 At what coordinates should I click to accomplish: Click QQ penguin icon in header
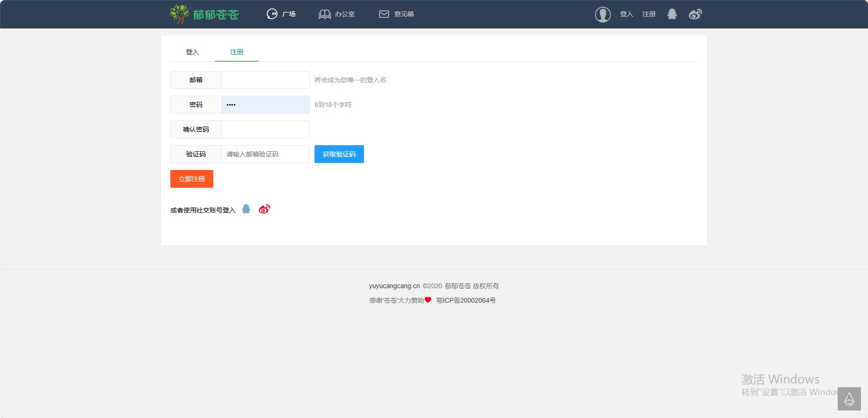672,14
